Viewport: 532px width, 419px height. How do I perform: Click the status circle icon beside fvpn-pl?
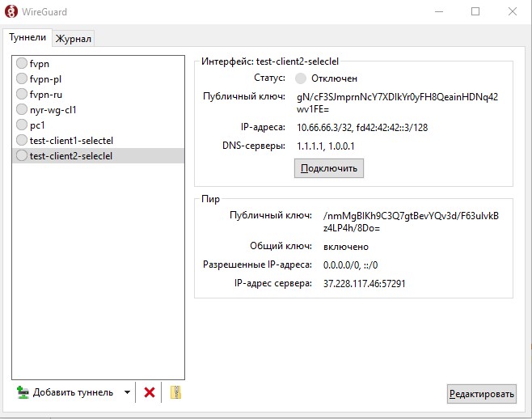(x=22, y=78)
